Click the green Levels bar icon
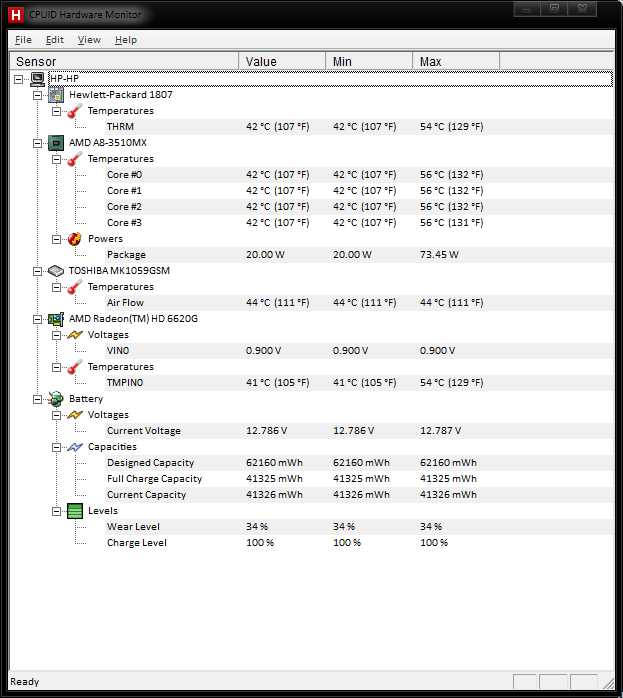This screenshot has width=623, height=698. 75,511
